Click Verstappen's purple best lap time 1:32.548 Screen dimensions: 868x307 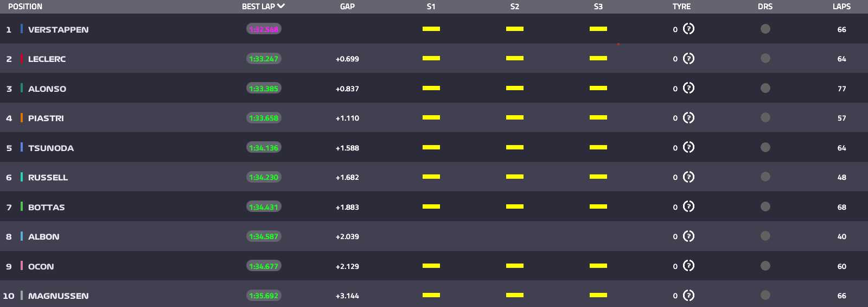click(264, 29)
